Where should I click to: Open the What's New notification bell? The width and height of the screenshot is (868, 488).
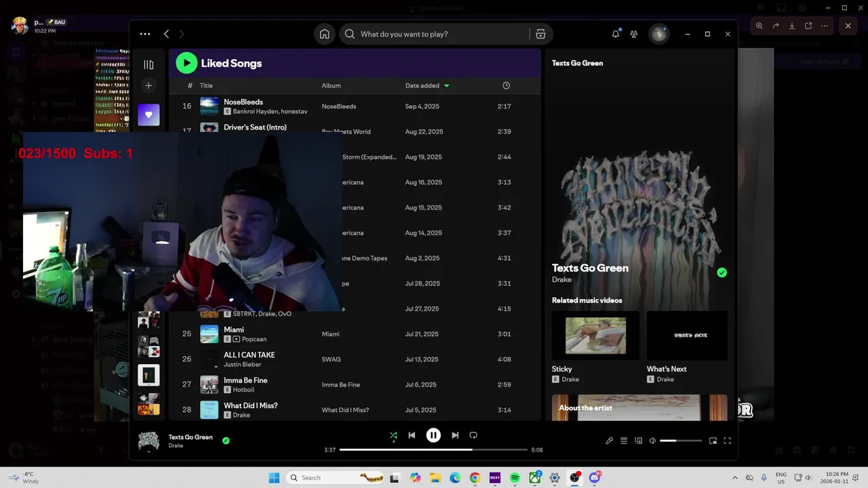point(616,34)
